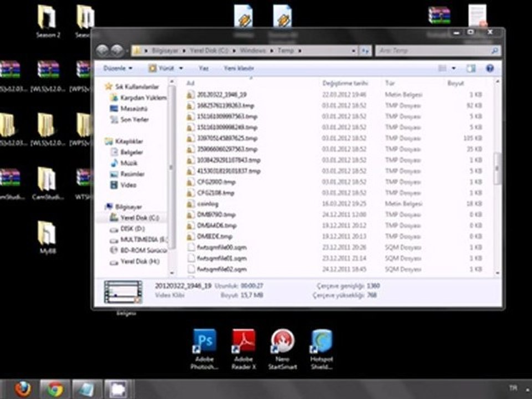Image resolution: width=532 pixels, height=399 pixels.
Task: Open the view options dropdown arrow
Action: click(x=454, y=68)
